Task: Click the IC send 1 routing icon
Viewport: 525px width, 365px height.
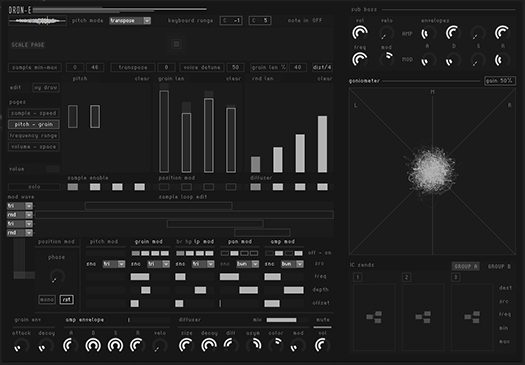Action: point(374,317)
